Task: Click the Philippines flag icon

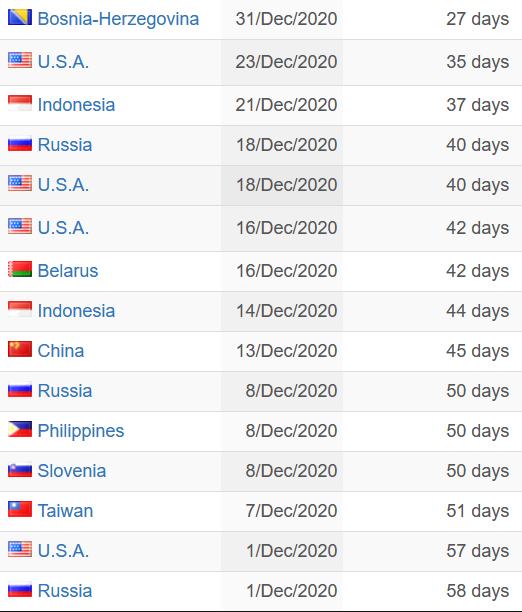Action: [x=20, y=429]
